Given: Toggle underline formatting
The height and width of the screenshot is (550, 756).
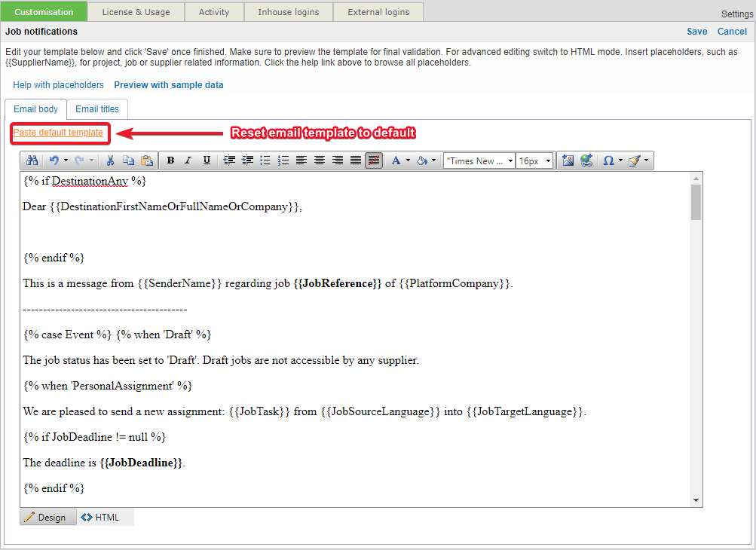Looking at the screenshot, I should [x=207, y=160].
